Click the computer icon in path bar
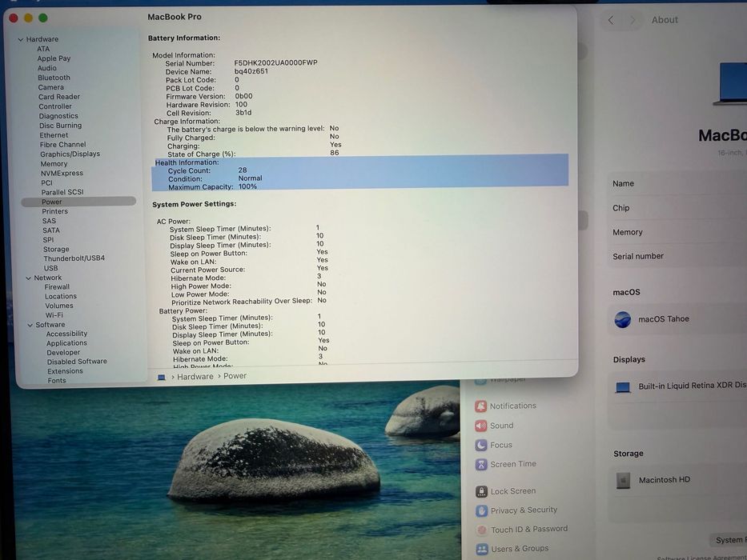This screenshot has height=560, width=747. [x=162, y=377]
